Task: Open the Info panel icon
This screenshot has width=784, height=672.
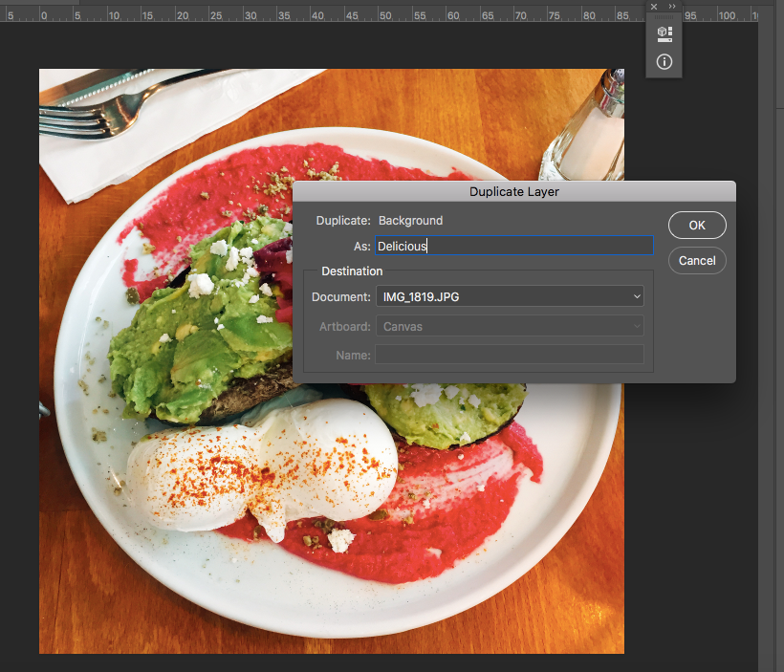Action: click(664, 62)
